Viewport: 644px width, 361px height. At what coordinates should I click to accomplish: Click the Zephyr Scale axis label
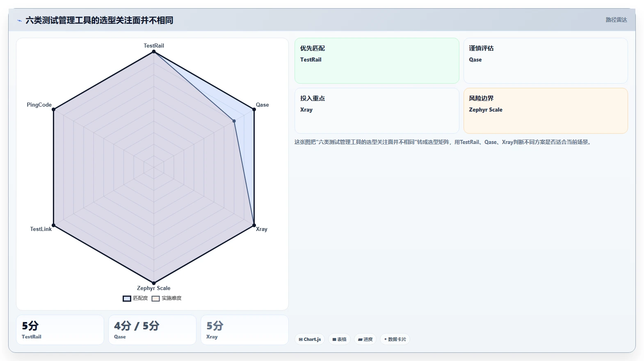(154, 288)
